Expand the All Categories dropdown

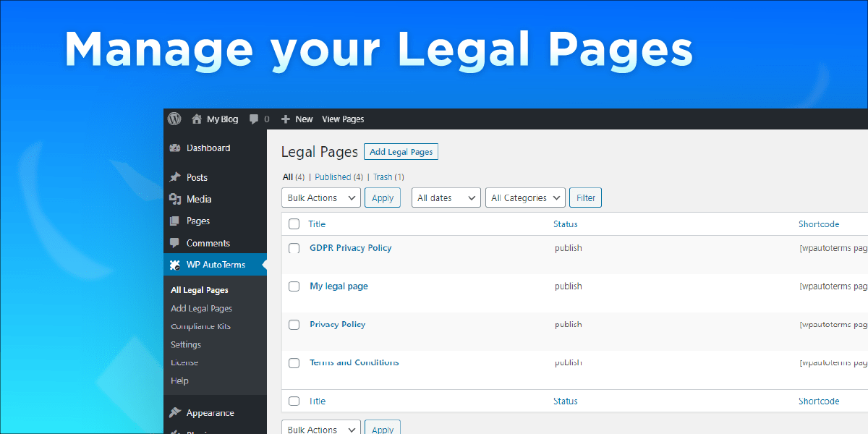(x=525, y=197)
